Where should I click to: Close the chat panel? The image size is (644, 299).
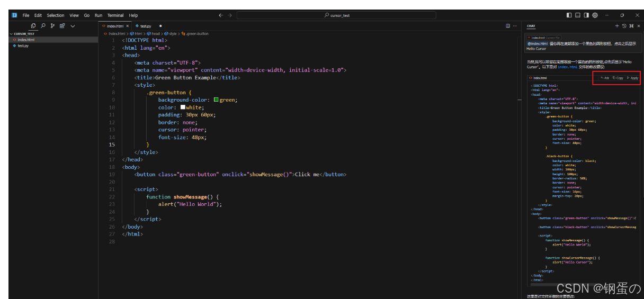coord(638,25)
